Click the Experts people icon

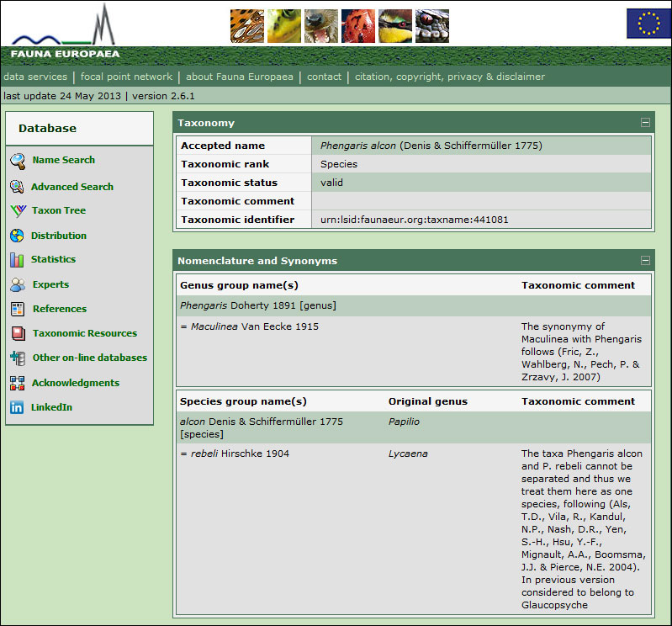[x=18, y=284]
